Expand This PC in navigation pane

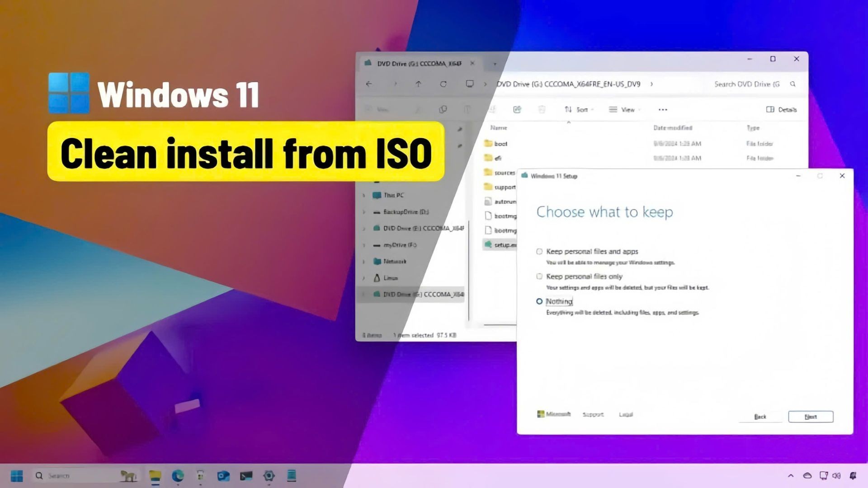pyautogui.click(x=364, y=195)
